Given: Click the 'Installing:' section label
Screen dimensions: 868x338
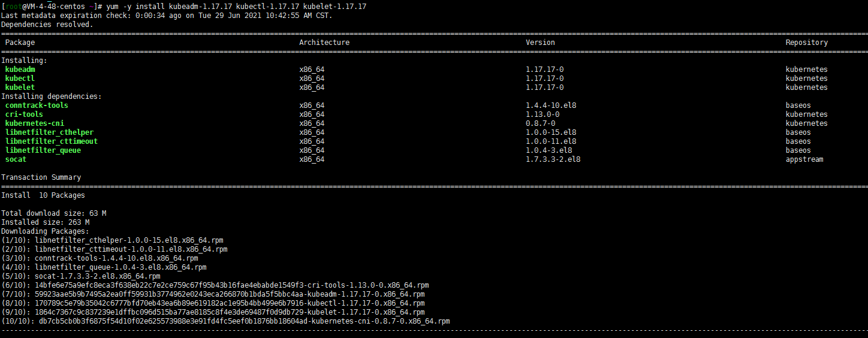Looking at the screenshot, I should (x=24, y=61).
